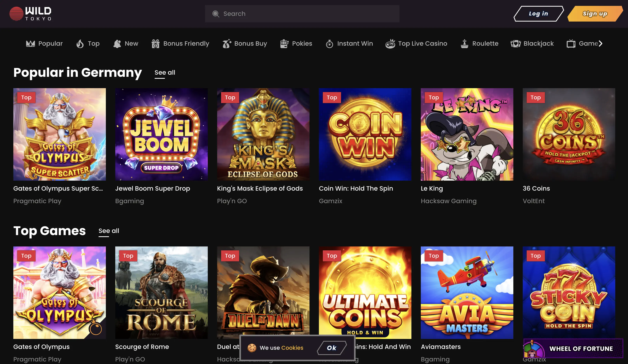Click the Game shows TV icon
The width and height of the screenshot is (628, 364).
click(x=571, y=44)
